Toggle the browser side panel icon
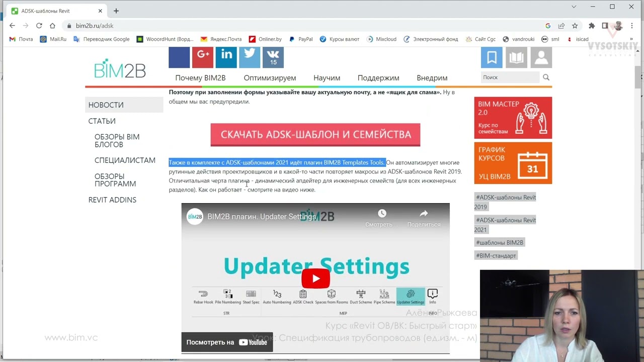 pyautogui.click(x=605, y=26)
